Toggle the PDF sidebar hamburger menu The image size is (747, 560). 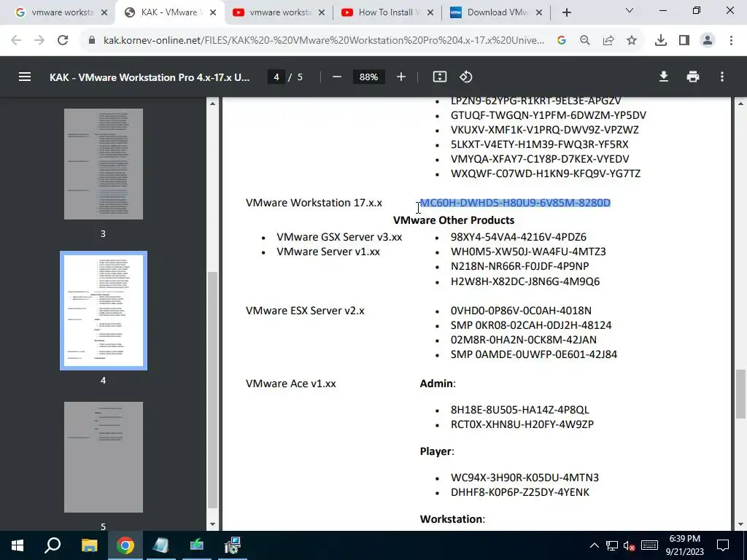pos(25,77)
